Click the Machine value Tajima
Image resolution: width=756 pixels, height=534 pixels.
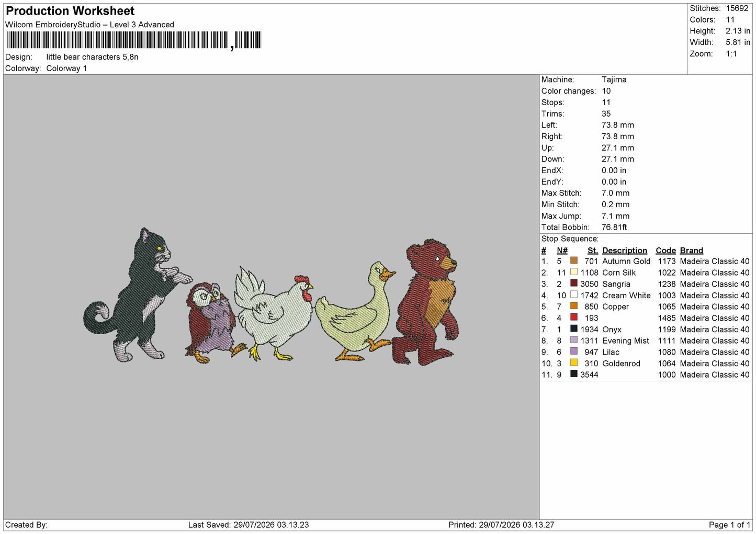point(614,79)
